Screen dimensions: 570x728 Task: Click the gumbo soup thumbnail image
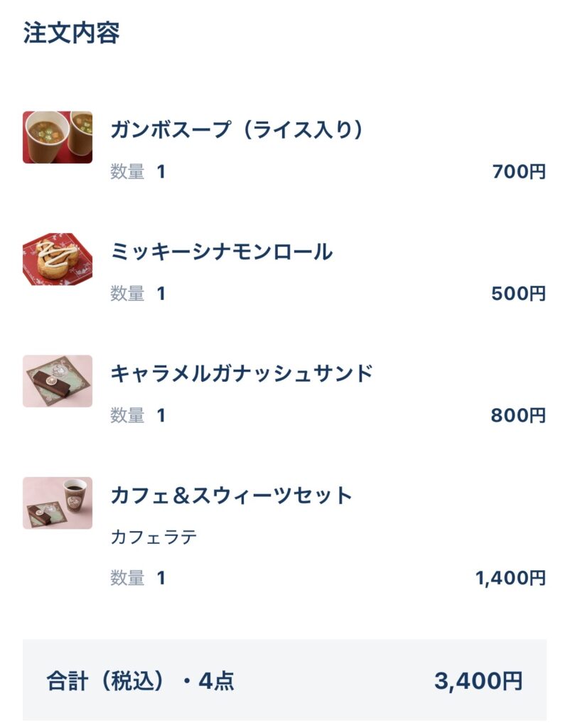click(58, 137)
